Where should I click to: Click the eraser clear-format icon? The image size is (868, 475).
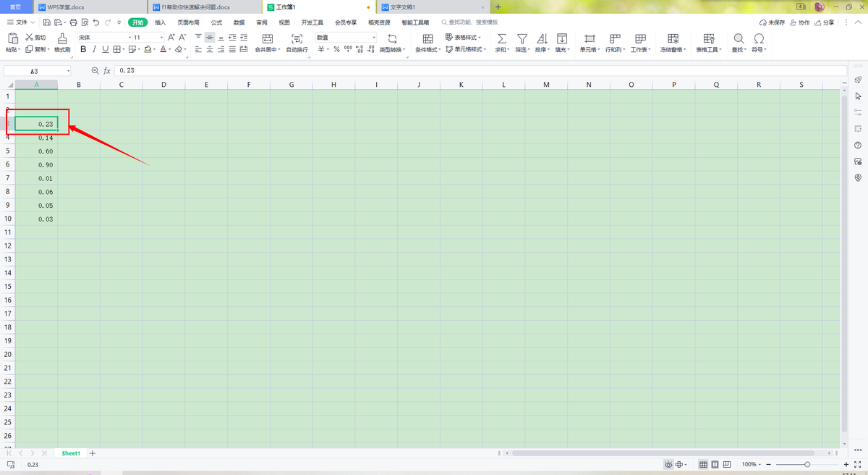tap(179, 49)
